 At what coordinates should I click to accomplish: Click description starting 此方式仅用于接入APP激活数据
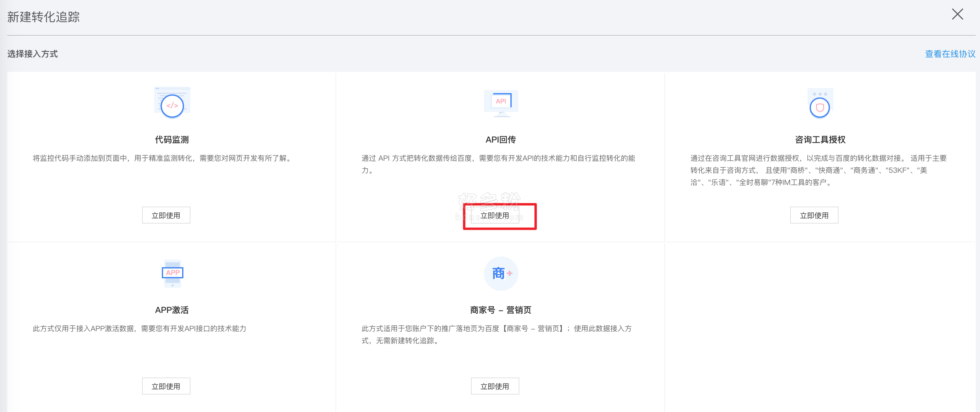point(139,328)
